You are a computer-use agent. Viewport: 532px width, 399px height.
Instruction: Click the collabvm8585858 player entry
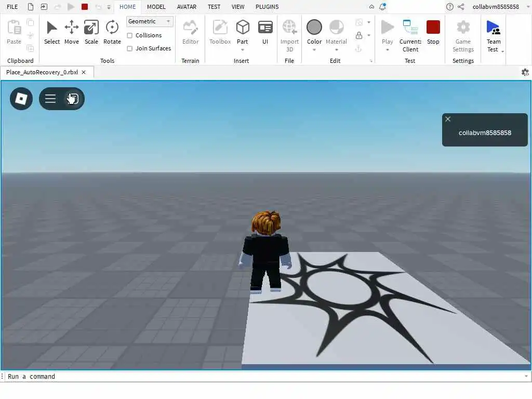(x=485, y=132)
